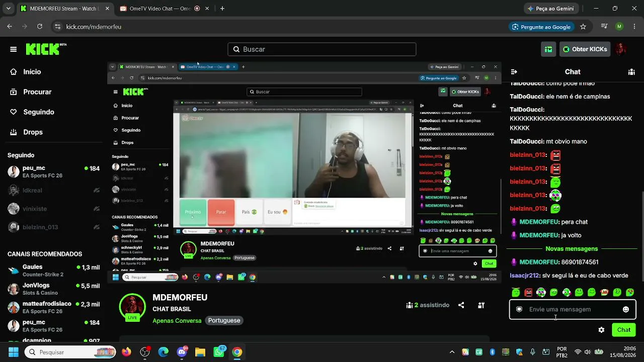Click Pergunte ao Google in the address bar
The width and height of the screenshot is (644, 362).
click(541, 27)
